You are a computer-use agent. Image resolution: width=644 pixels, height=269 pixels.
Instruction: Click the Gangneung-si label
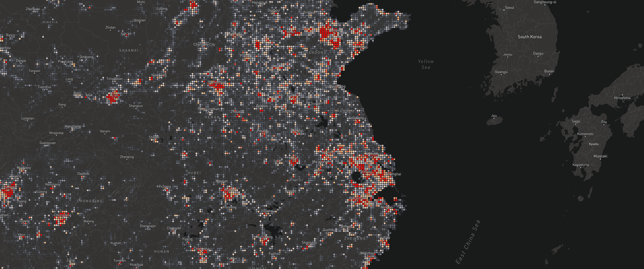pyautogui.click(x=545, y=2)
